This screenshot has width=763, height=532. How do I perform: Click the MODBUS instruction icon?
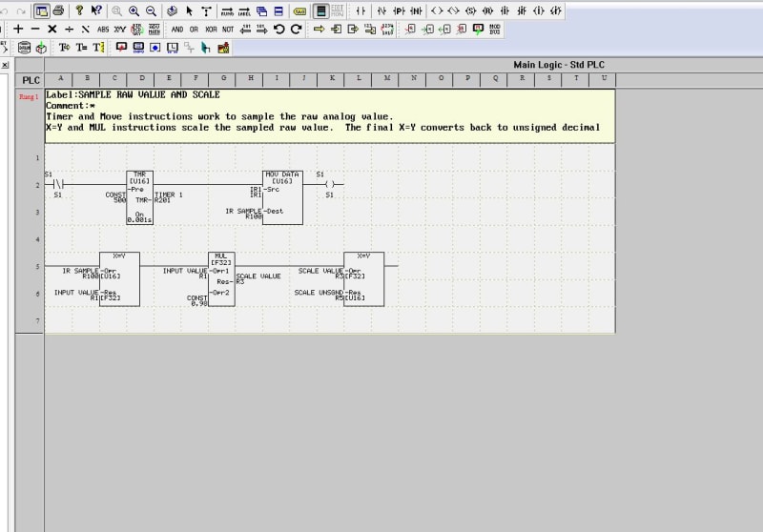(x=495, y=30)
